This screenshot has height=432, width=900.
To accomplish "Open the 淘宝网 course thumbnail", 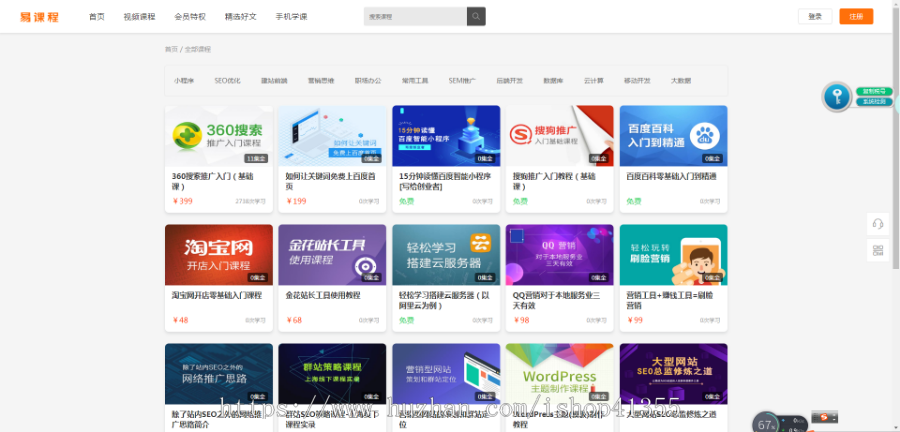I will (x=219, y=255).
